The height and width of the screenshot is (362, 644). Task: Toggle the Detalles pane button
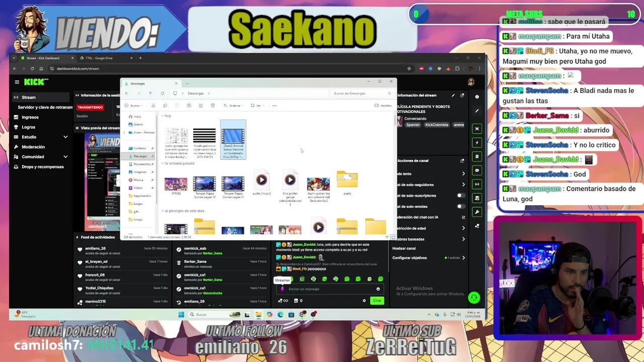tap(383, 106)
